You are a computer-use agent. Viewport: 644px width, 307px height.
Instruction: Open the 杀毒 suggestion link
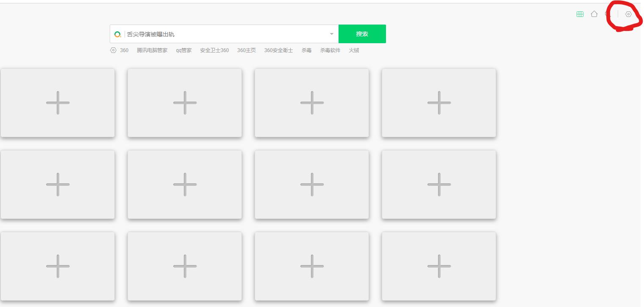point(306,50)
